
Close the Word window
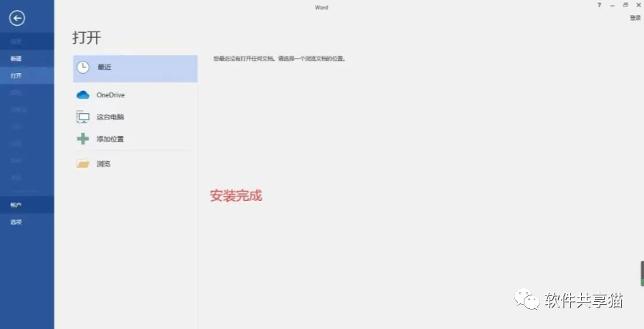(638, 5)
